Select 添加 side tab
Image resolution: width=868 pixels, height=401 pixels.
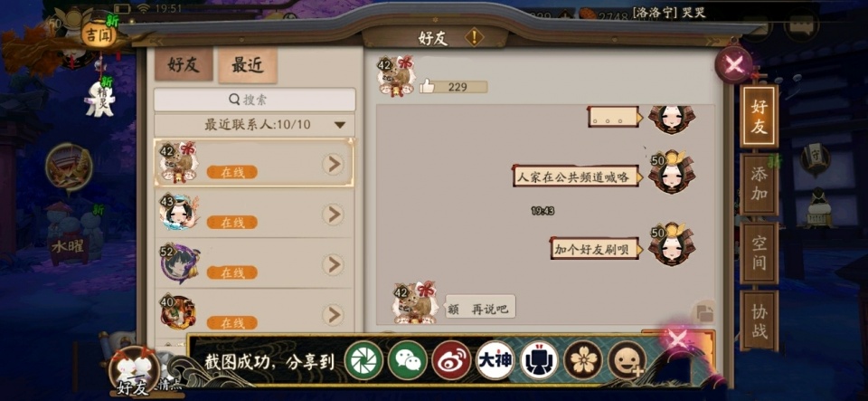[759, 185]
